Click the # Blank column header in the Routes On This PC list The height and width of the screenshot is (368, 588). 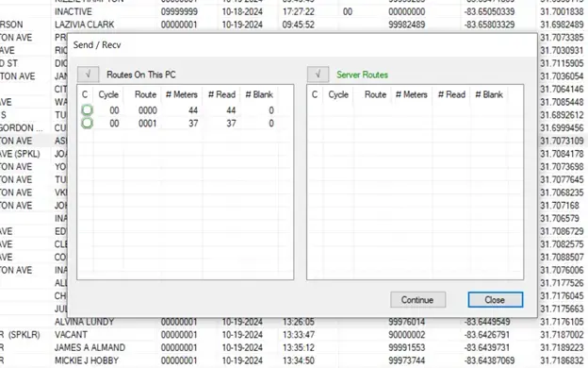(x=259, y=94)
